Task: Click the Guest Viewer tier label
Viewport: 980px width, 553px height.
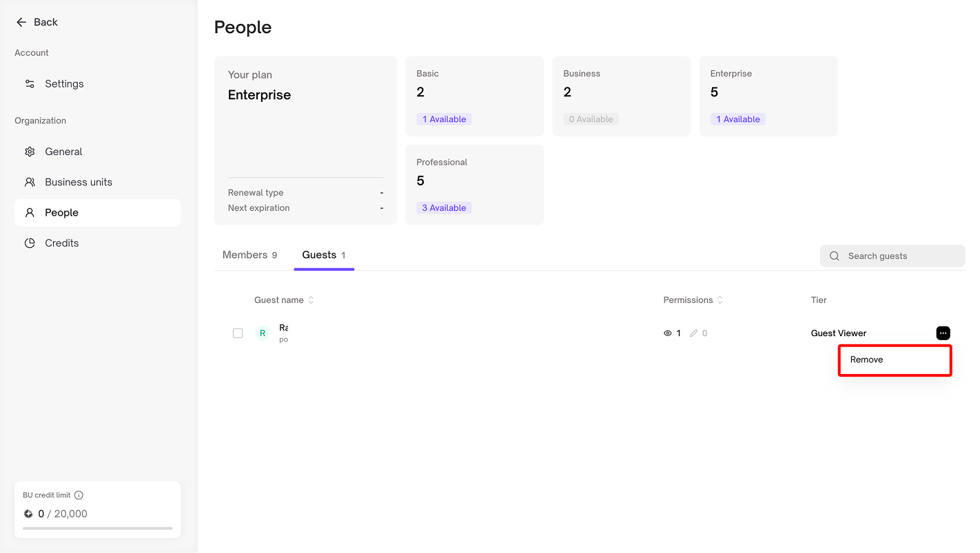Action: (838, 333)
